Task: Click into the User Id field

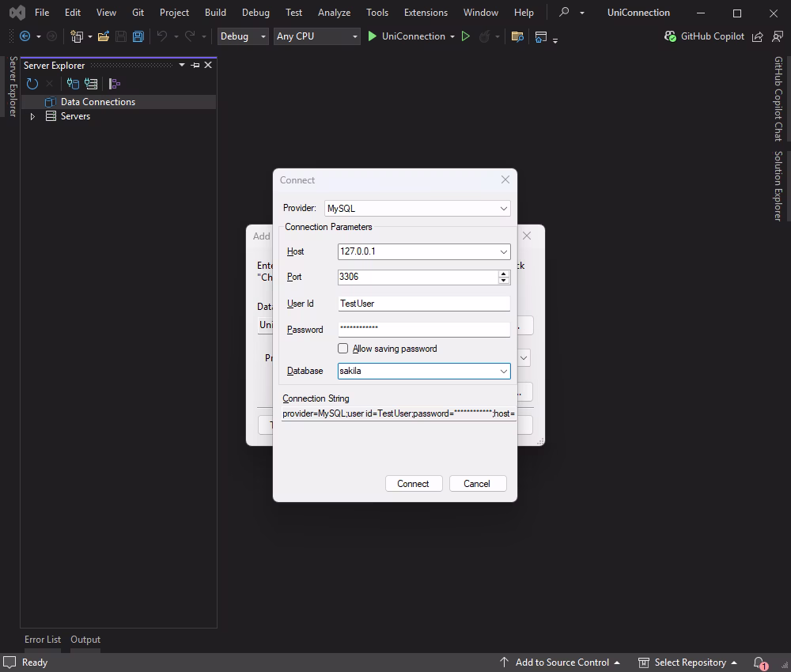Action: coord(424,304)
